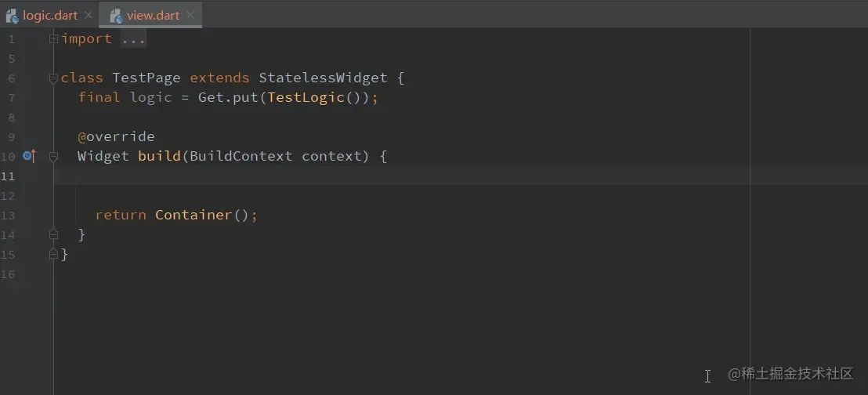Click the StatelessWidget class name
Screen dimensions: 868x395
(324, 78)
